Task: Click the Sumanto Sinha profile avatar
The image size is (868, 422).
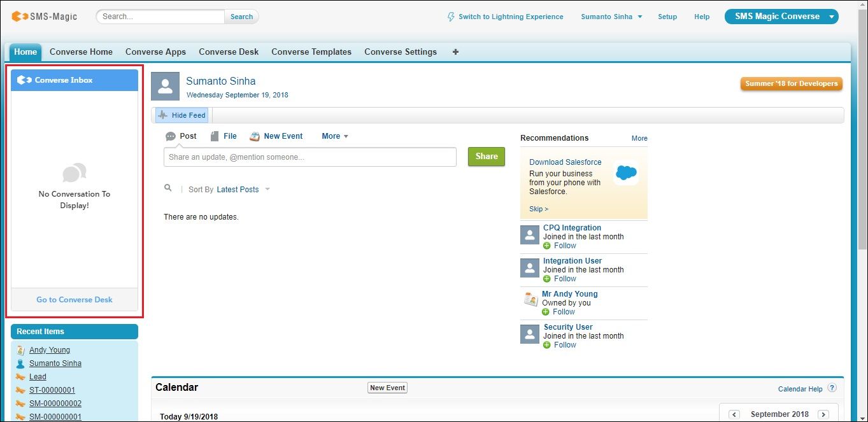Action: pyautogui.click(x=165, y=87)
